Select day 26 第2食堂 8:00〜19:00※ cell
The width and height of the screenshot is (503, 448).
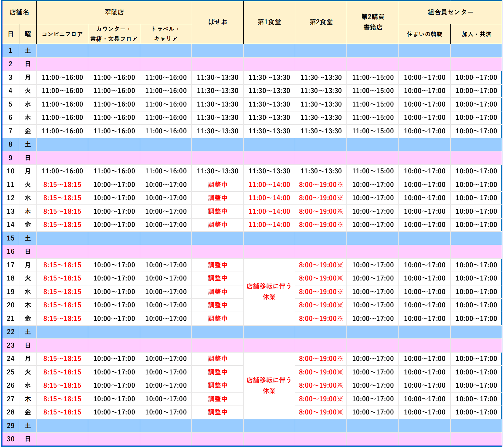click(321, 385)
